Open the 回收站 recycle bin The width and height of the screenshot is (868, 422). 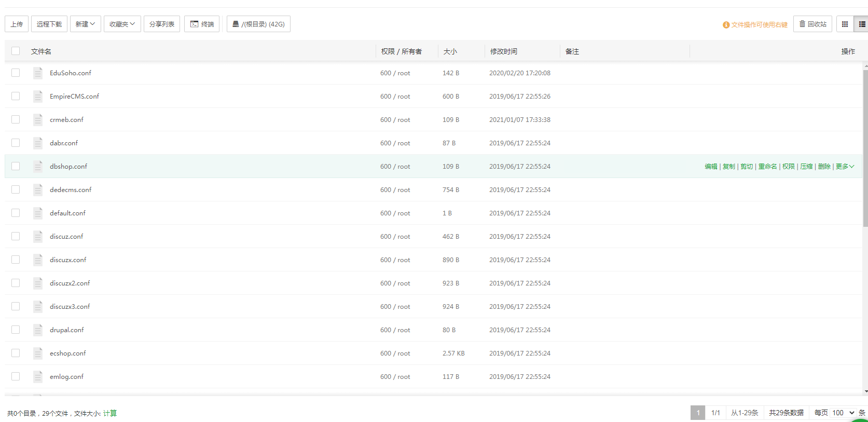coord(812,24)
